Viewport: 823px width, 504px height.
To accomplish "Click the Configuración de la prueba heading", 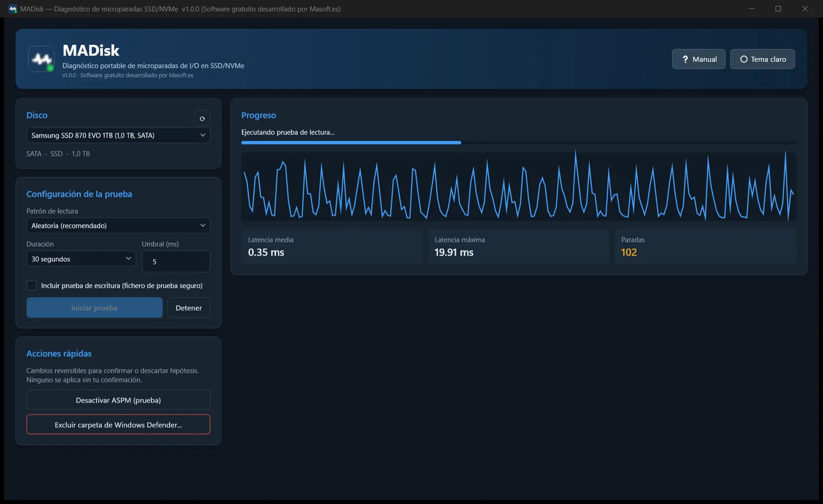I will pos(79,194).
